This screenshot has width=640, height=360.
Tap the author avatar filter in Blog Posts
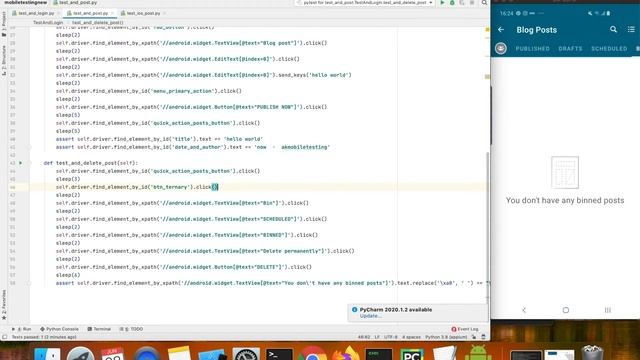pyautogui.click(x=501, y=48)
